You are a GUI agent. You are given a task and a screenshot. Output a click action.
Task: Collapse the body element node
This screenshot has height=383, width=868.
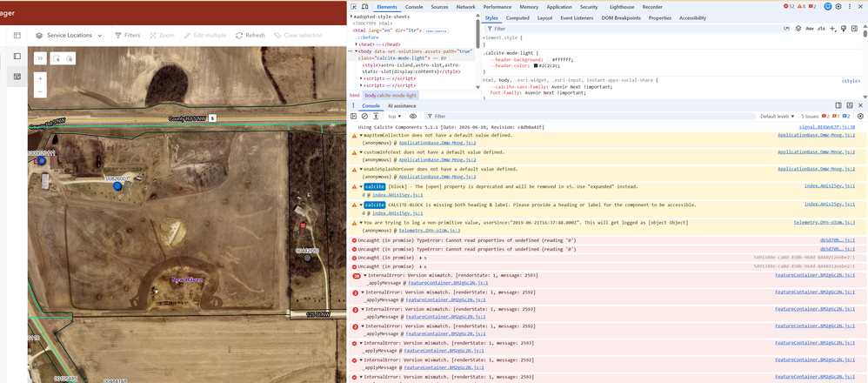(x=357, y=51)
